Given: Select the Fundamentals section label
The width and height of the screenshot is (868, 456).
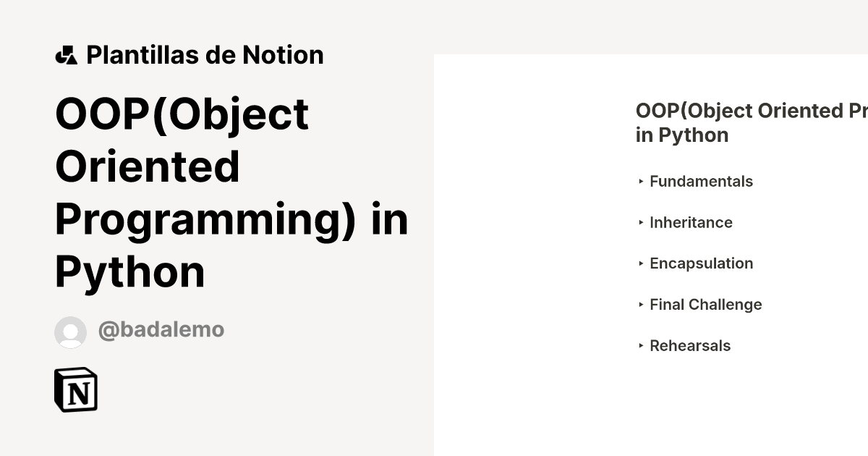Looking at the screenshot, I should pyautogui.click(x=701, y=182).
